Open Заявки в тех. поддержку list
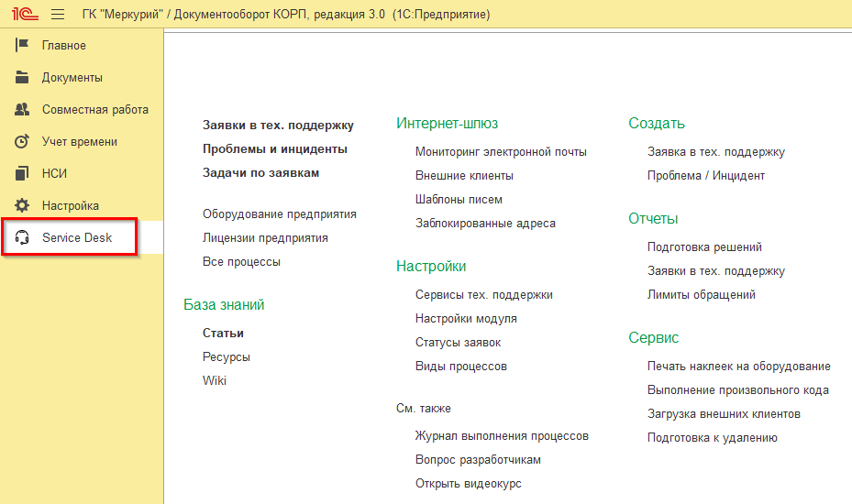Viewport: 852px width, 504px height. pyautogui.click(x=278, y=126)
